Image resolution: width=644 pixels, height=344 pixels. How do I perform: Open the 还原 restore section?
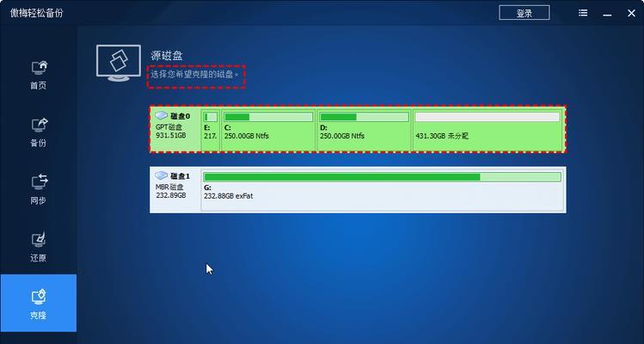pyautogui.click(x=39, y=248)
